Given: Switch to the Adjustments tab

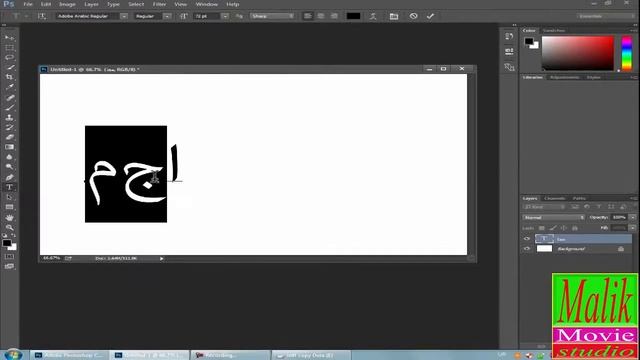Looking at the screenshot, I should tap(564, 78).
